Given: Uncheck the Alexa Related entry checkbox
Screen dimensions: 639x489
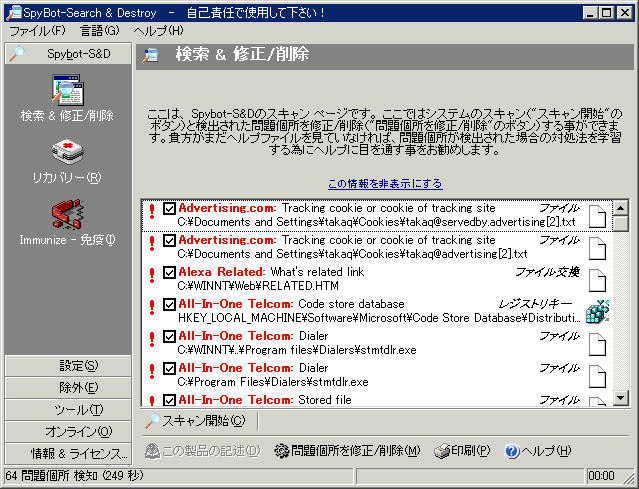Looking at the screenshot, I should [169, 272].
